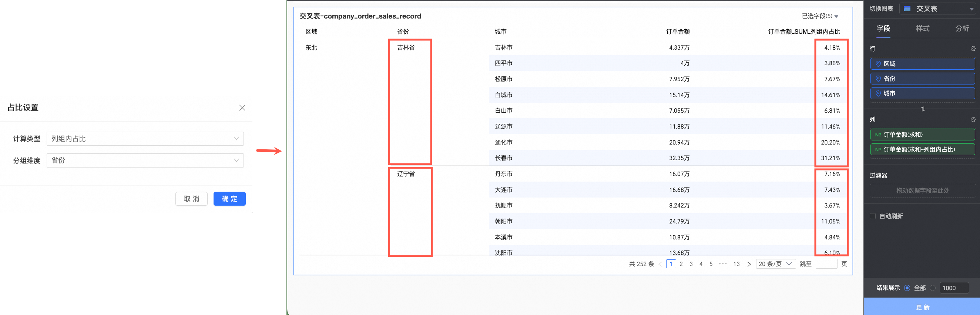This screenshot has height=315, width=980.
Task: Select 订单金额(求和) column field
Action: pyautogui.click(x=922, y=135)
